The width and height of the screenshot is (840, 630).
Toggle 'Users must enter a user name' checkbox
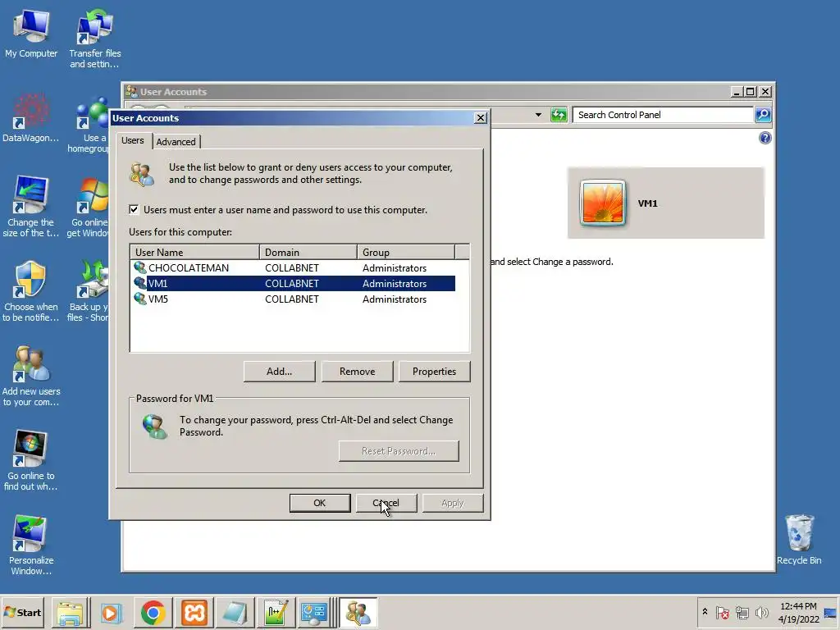pyautogui.click(x=134, y=209)
